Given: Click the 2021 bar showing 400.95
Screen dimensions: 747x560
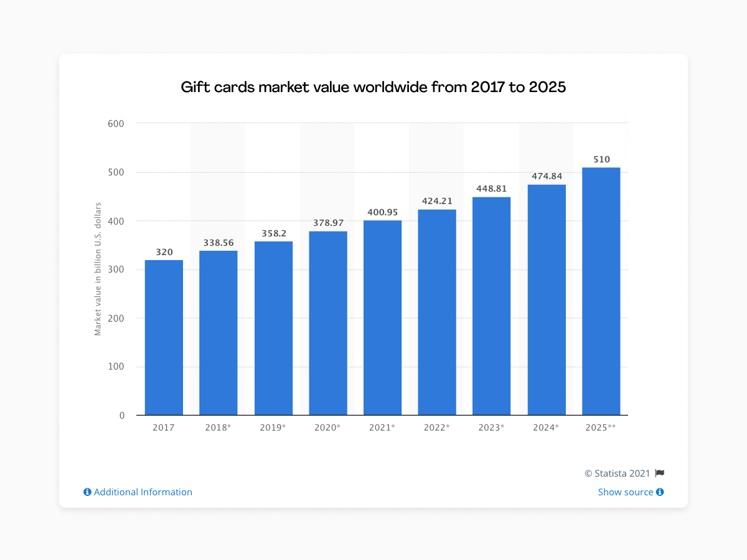Looking at the screenshot, I should tap(382, 318).
